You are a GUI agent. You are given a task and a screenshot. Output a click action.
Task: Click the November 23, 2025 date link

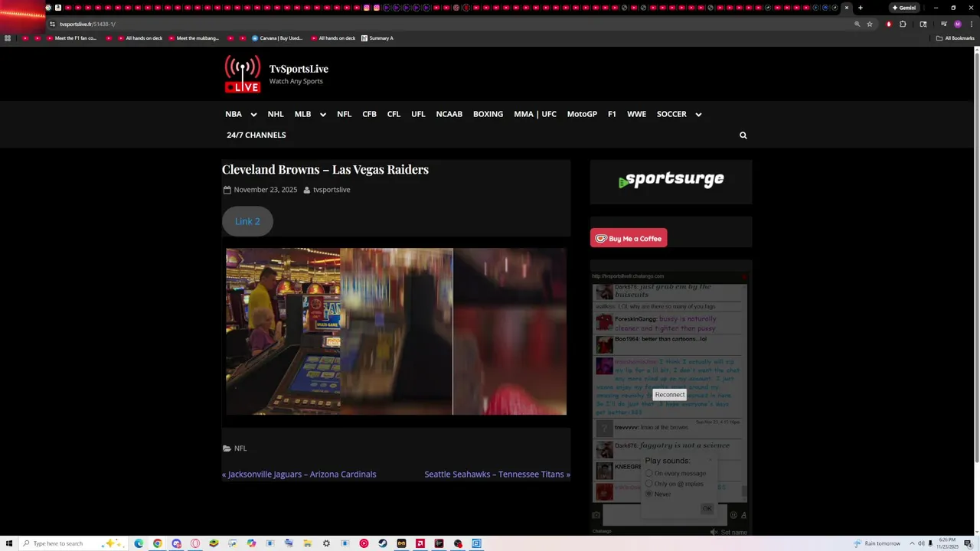pyautogui.click(x=266, y=190)
